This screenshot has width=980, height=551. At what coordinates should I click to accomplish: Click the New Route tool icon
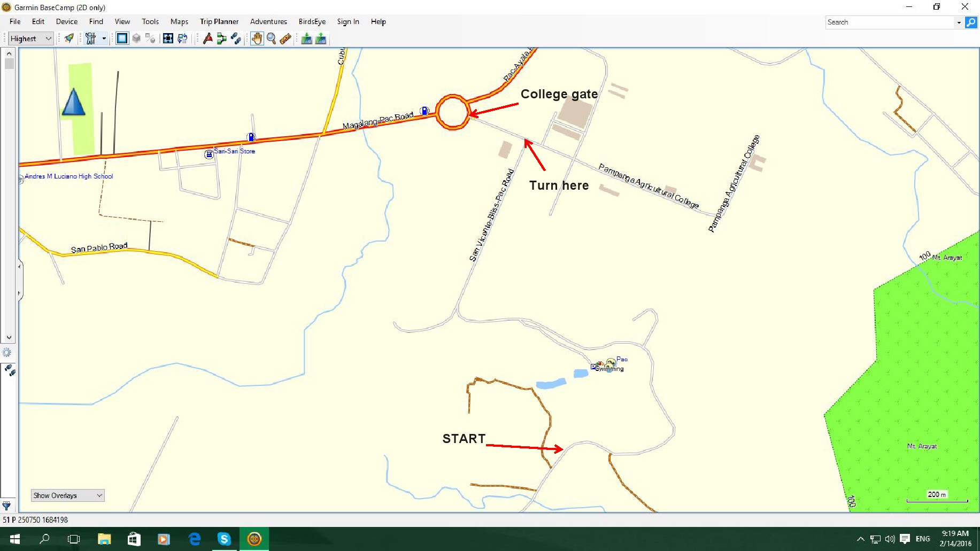[x=221, y=38]
